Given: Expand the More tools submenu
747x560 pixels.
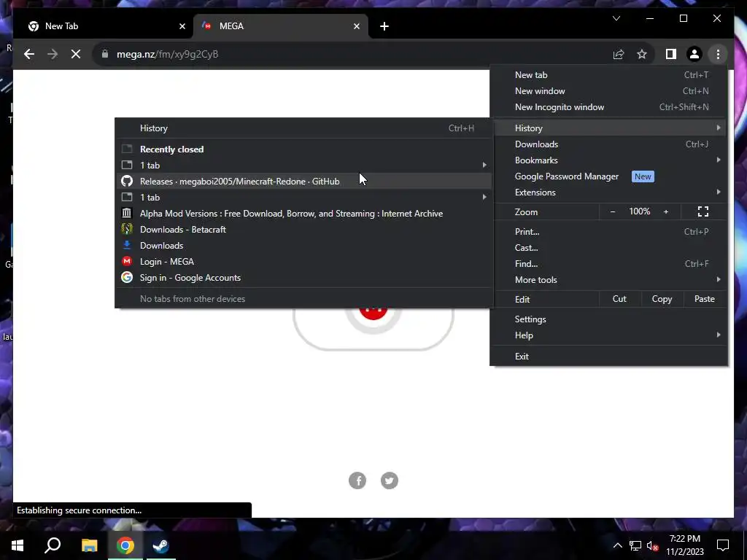Looking at the screenshot, I should [609, 280].
